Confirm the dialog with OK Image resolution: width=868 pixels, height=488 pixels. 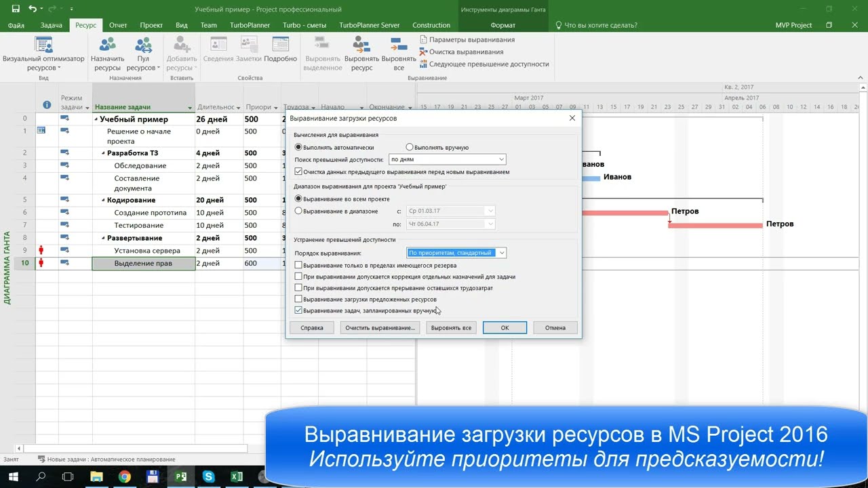coord(505,327)
